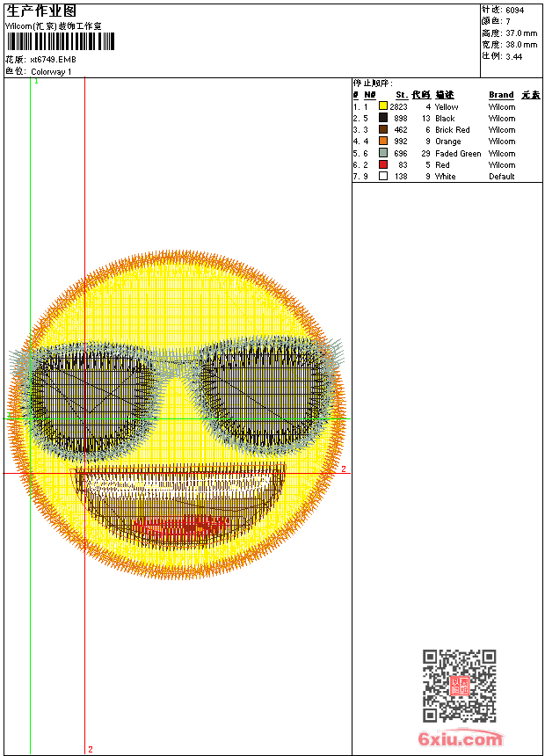Click the QR code image
The width and height of the screenshot is (545, 756).
tap(460, 686)
